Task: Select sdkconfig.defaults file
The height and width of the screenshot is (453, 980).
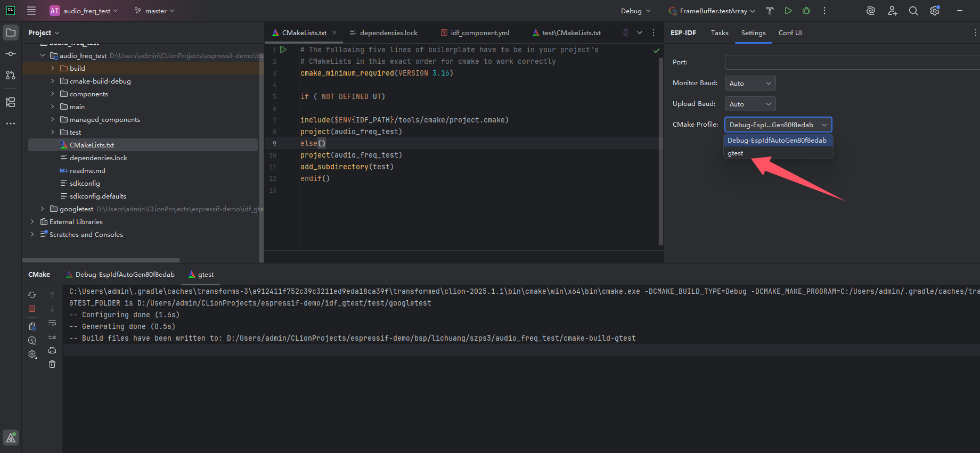Action: (x=97, y=196)
